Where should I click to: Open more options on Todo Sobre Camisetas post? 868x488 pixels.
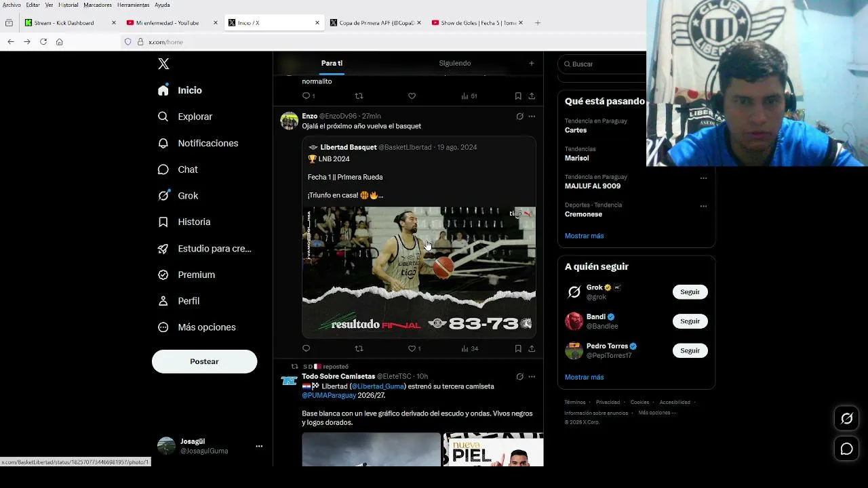pos(532,377)
